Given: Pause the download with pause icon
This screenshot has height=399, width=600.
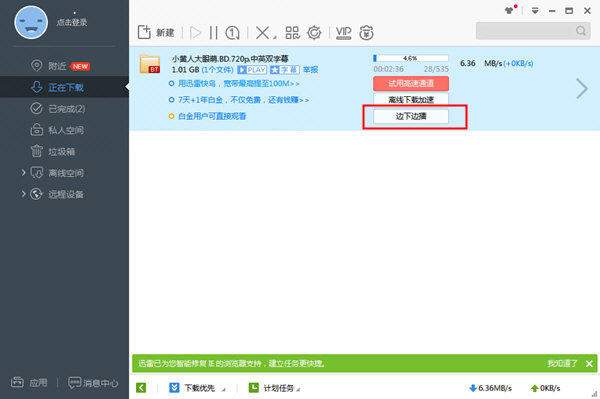Looking at the screenshot, I should pyautogui.click(x=214, y=33).
